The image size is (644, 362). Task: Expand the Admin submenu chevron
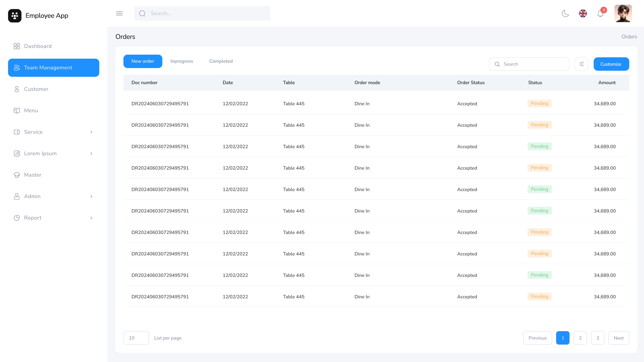[91, 196]
